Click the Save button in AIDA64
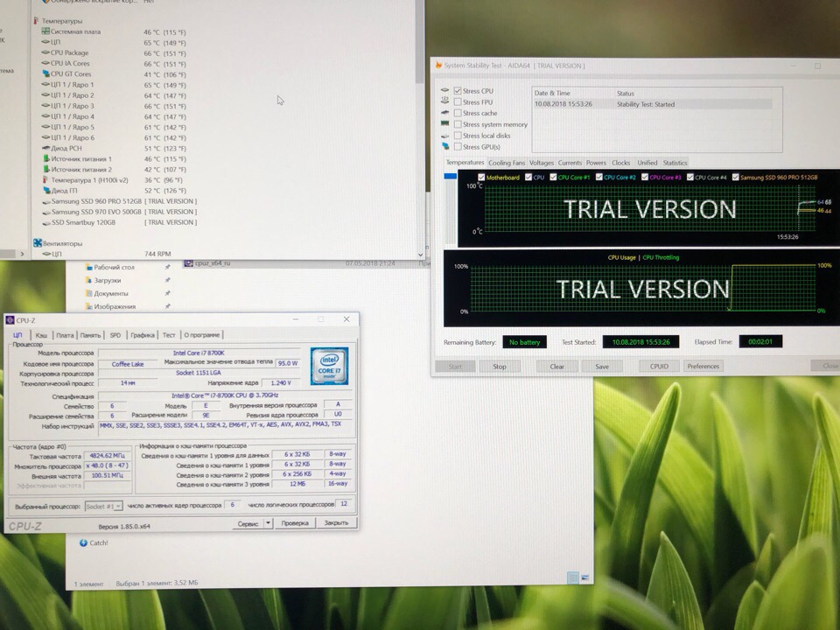840x630 pixels. tap(602, 367)
